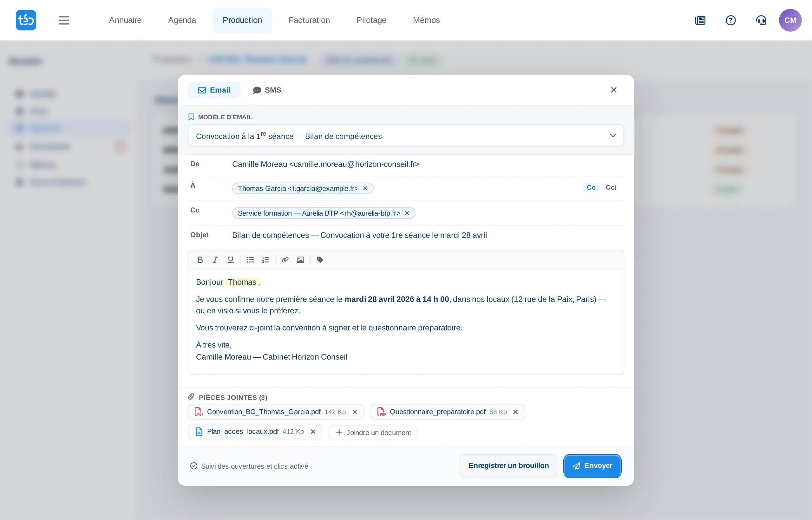This screenshot has width=812, height=520.
Task: Apply italic formatting
Action: (215, 260)
